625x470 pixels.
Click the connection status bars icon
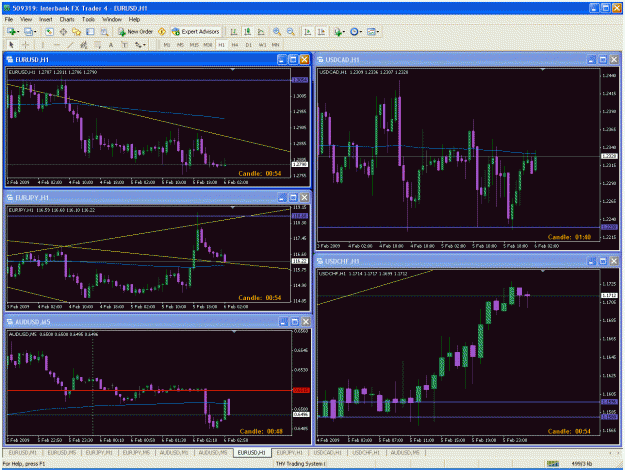pos(552,464)
